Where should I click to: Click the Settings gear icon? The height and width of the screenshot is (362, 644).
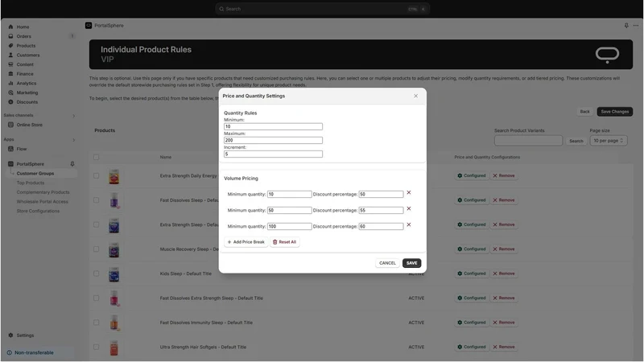(10, 335)
